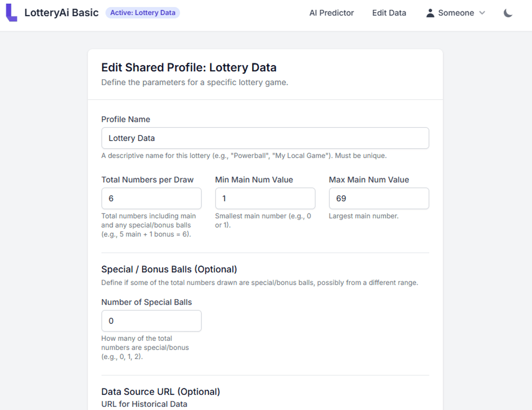532x410 pixels.
Task: Open the Edit Data page
Action: (x=389, y=13)
